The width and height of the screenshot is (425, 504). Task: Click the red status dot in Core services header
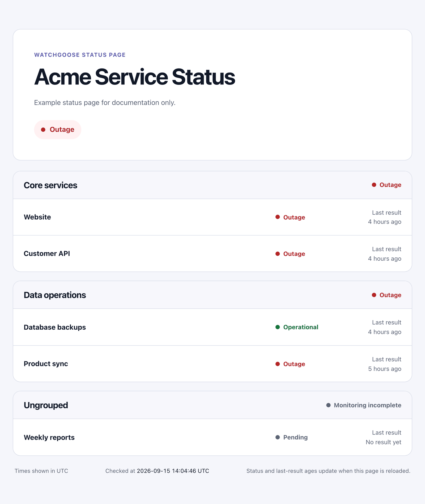tap(374, 185)
